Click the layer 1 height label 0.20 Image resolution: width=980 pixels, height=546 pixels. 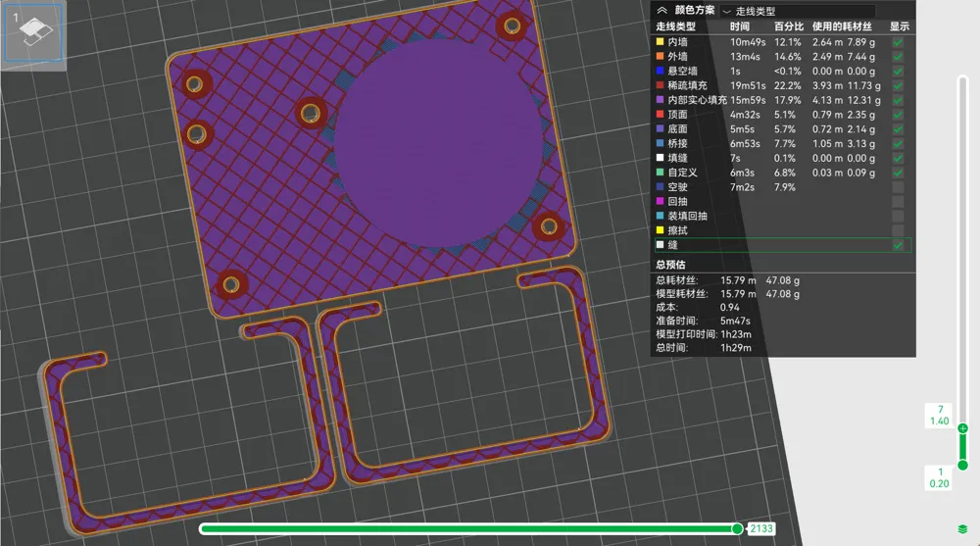(940, 483)
